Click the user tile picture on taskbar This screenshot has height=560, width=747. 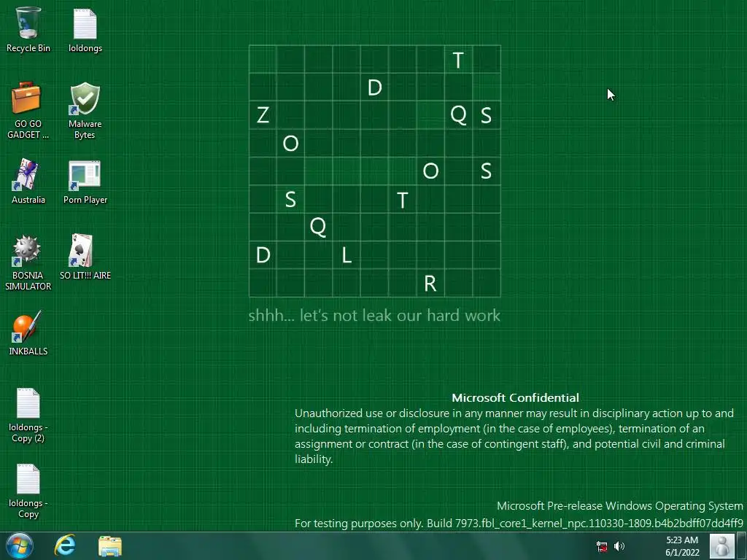click(x=721, y=545)
